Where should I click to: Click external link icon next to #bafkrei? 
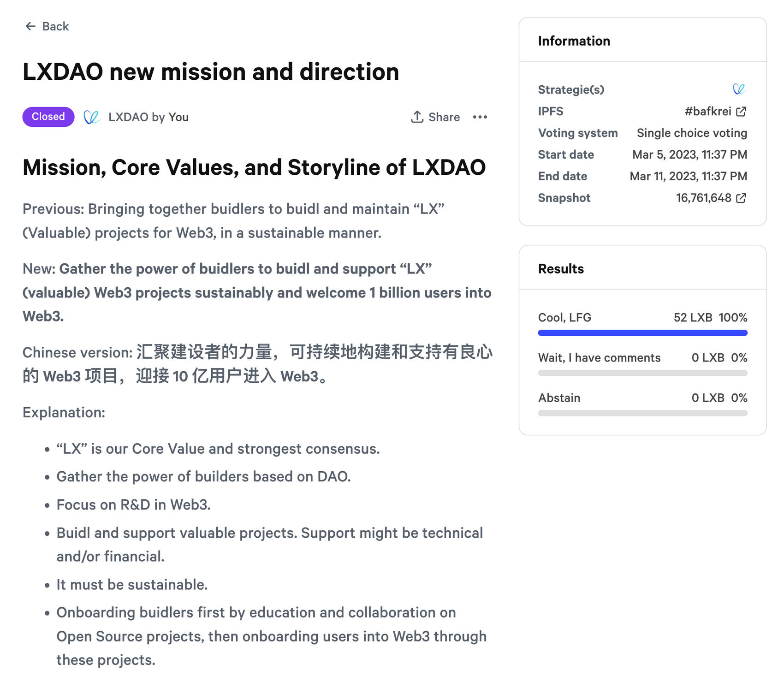pos(741,111)
